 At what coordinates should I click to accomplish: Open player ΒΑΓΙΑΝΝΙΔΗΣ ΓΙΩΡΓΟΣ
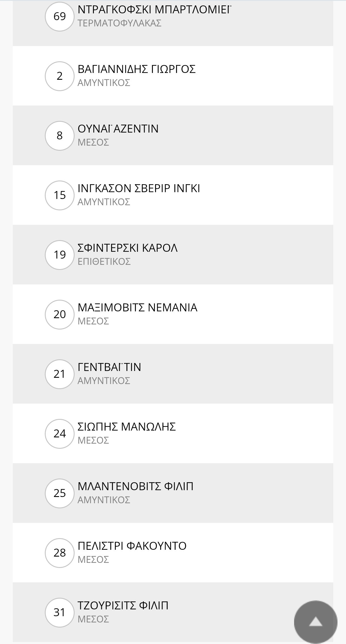point(136,69)
